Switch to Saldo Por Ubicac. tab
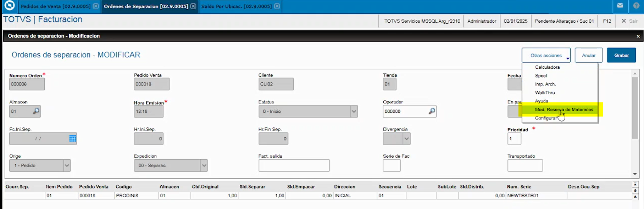The width and height of the screenshot is (644, 209). (x=237, y=6)
